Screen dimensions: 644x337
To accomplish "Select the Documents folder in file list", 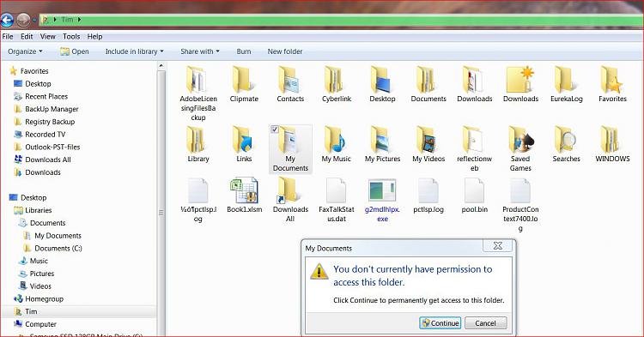I will tap(428, 84).
